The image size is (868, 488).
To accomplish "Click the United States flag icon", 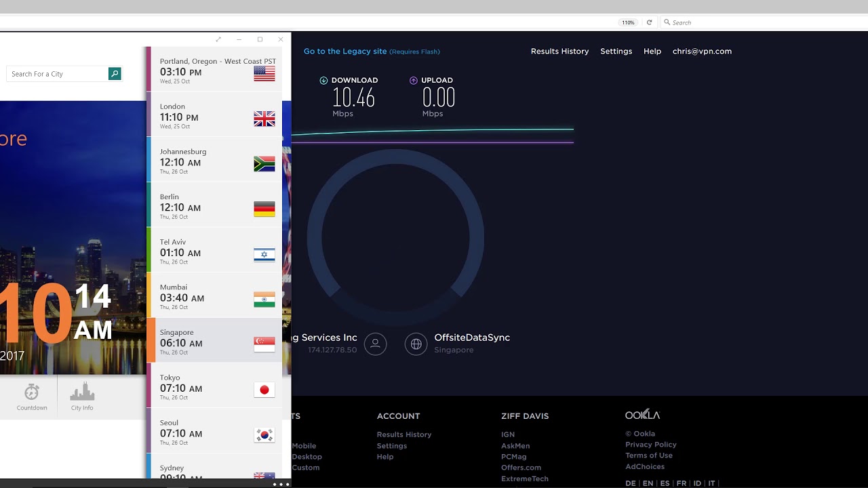I will pyautogui.click(x=264, y=73).
